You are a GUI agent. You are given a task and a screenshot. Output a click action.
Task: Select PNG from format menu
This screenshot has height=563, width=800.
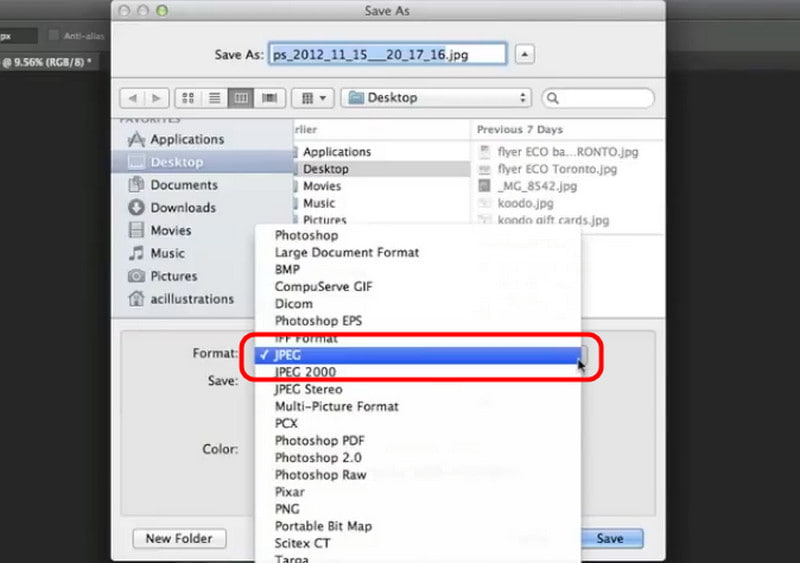point(417,509)
